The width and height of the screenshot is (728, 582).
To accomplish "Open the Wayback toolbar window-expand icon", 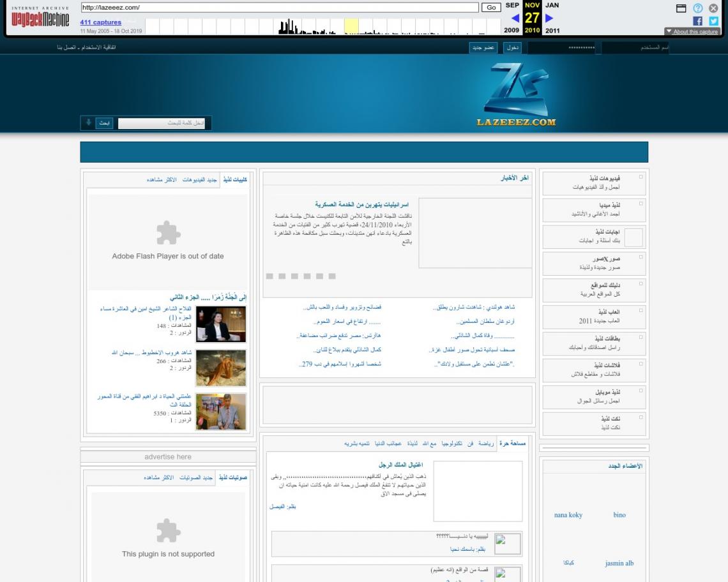I will pos(681,8).
